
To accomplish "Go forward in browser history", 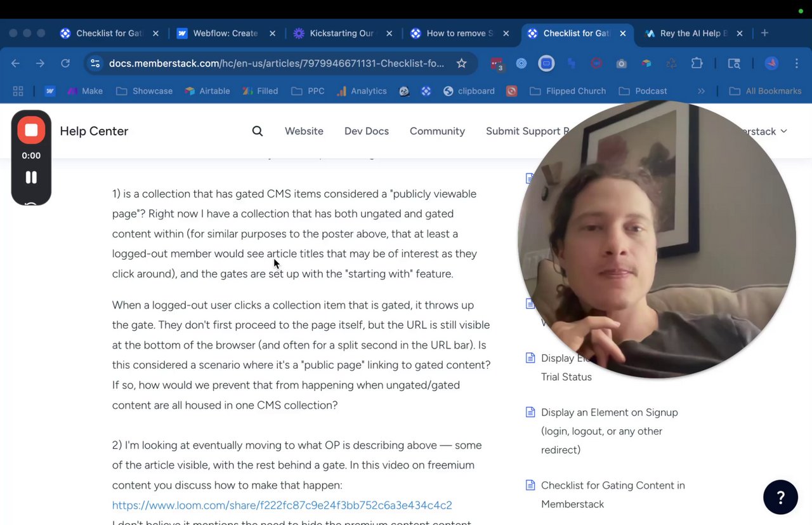I will (x=41, y=63).
